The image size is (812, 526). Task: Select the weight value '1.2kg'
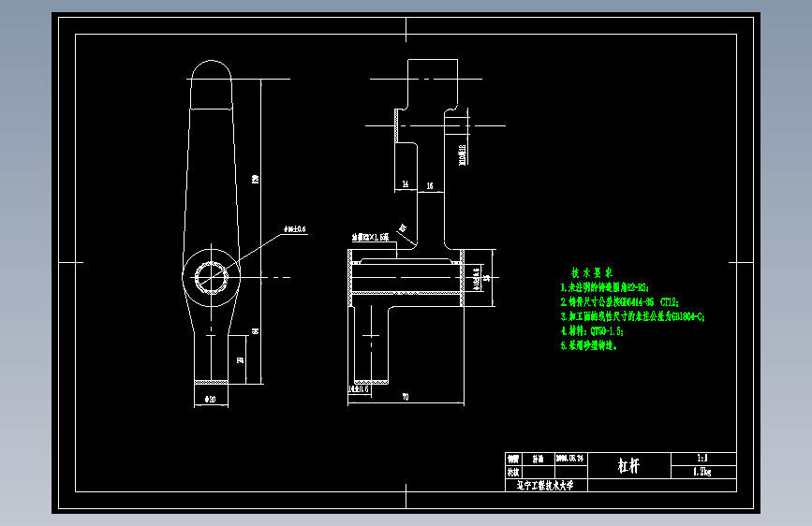click(x=702, y=471)
